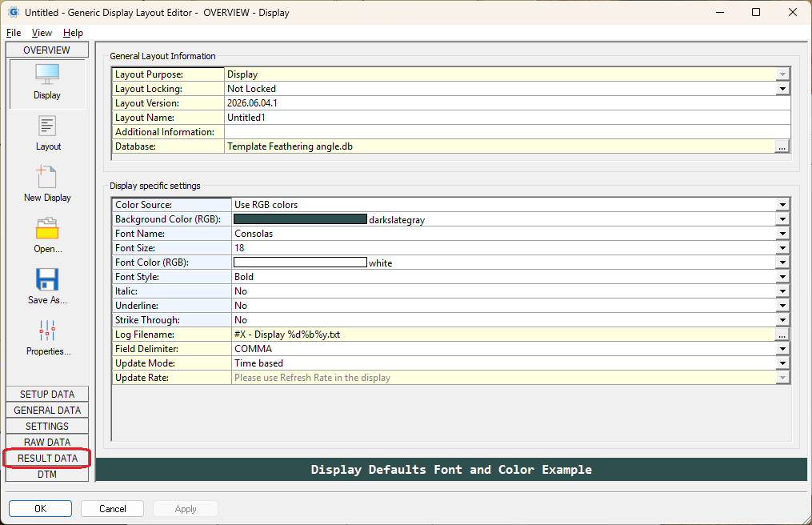Click the 'Field Delimiter:' label
Screen dimensions: 812x525
tap(146, 349)
